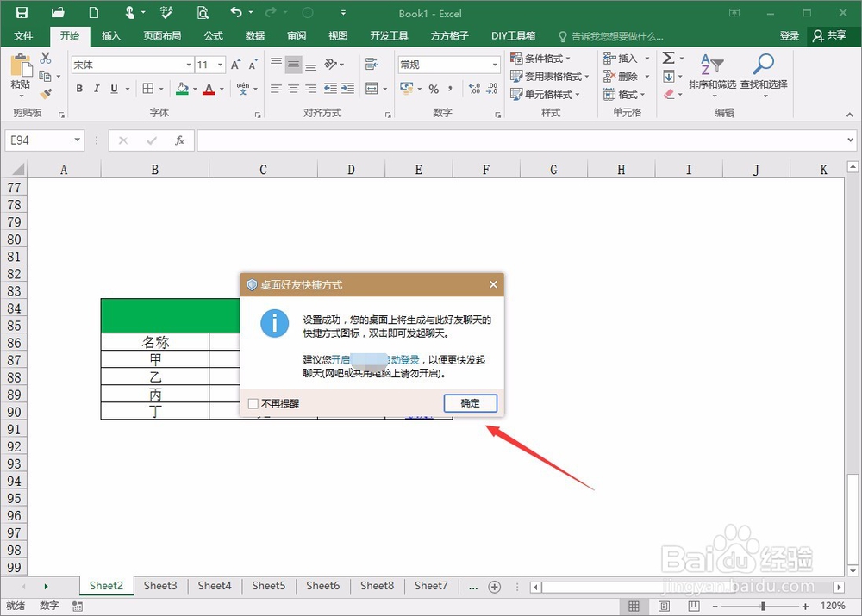This screenshot has height=616, width=862.
Task: Save the workbook via Quick Access toolbar
Action: [x=20, y=14]
